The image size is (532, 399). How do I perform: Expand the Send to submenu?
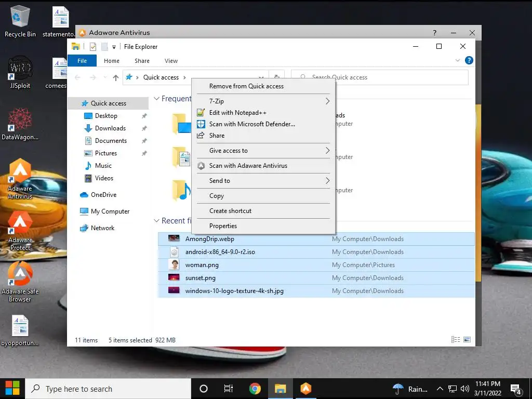click(263, 181)
